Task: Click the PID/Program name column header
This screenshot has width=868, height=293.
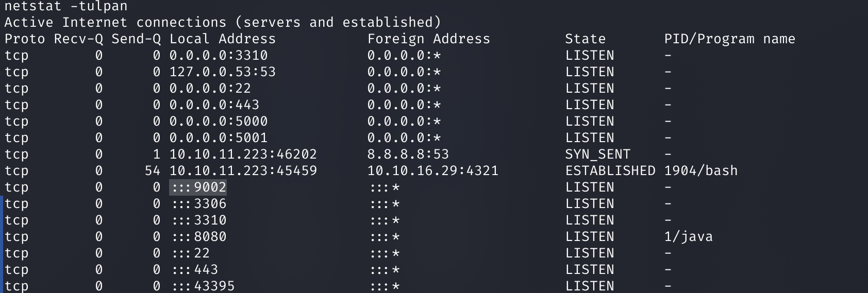Action: 730,39
